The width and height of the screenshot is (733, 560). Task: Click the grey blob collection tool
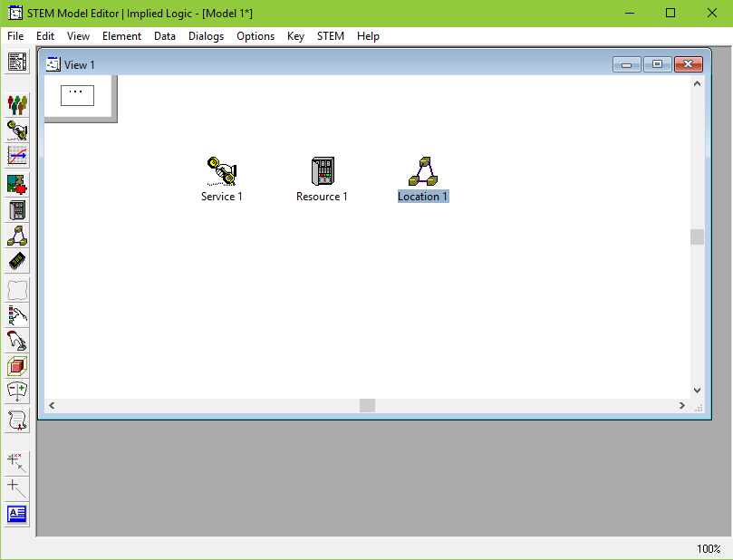coord(17,290)
